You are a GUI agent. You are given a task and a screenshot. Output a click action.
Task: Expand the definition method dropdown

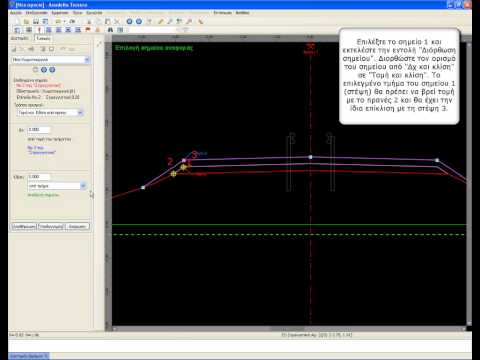tap(50, 113)
